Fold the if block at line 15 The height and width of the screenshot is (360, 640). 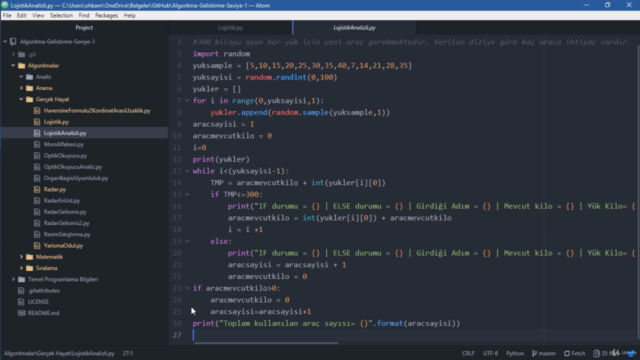click(187, 194)
